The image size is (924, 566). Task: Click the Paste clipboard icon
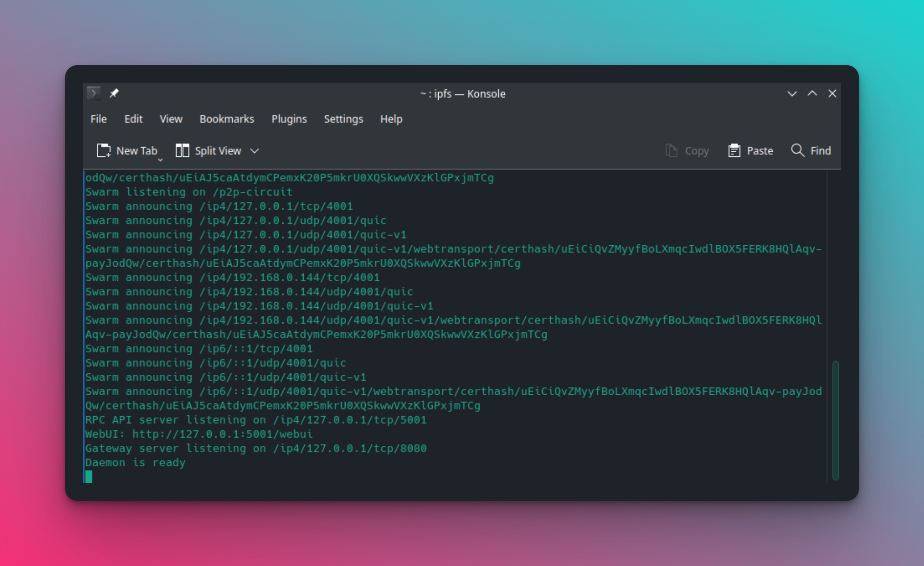pos(734,150)
